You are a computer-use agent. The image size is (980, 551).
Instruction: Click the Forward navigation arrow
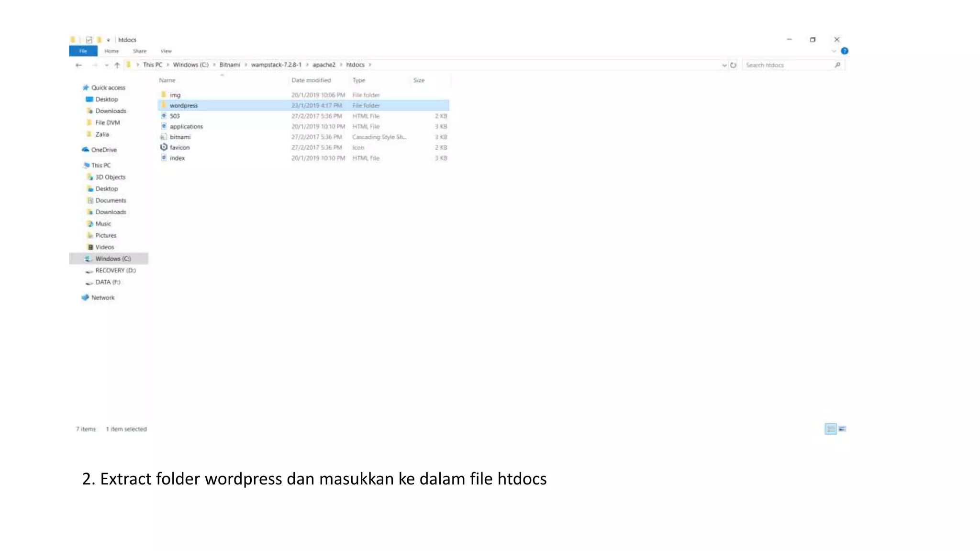pos(95,65)
